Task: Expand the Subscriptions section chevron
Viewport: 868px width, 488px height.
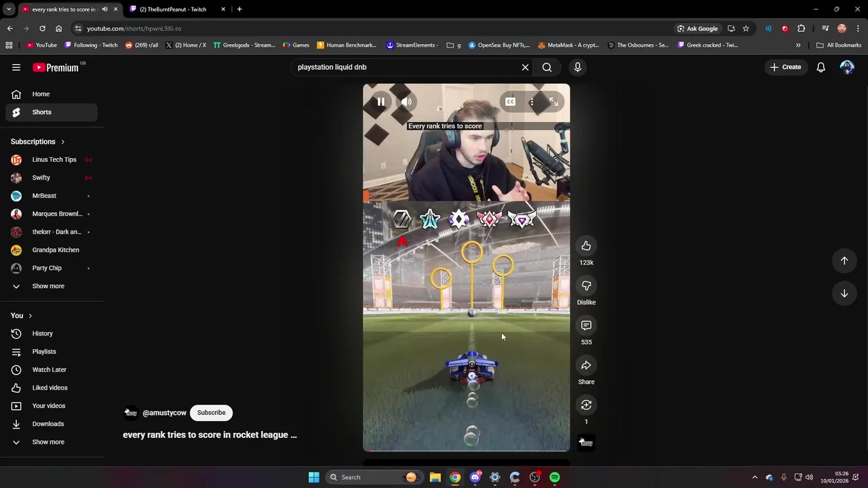Action: (x=62, y=142)
